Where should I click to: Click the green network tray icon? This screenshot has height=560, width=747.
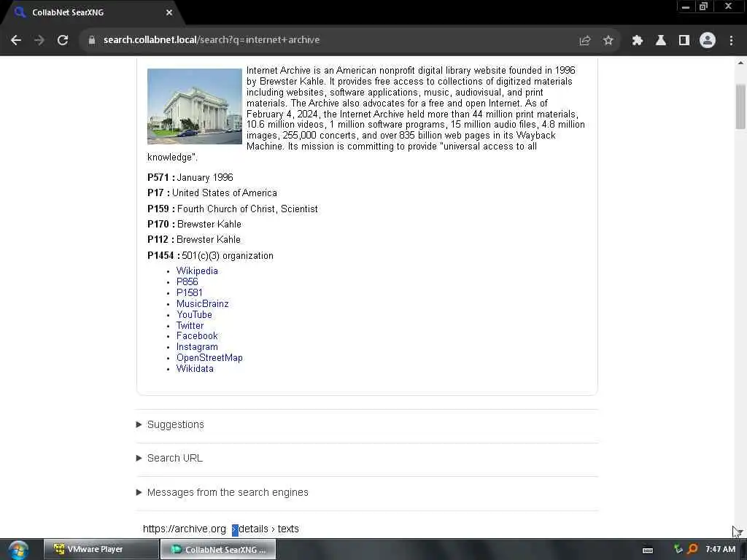point(678,549)
